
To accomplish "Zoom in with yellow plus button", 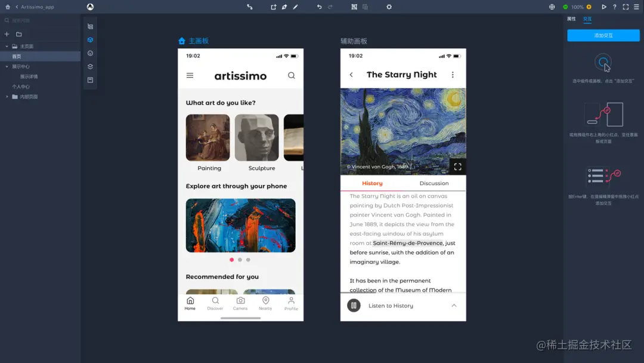I will coord(589,7).
